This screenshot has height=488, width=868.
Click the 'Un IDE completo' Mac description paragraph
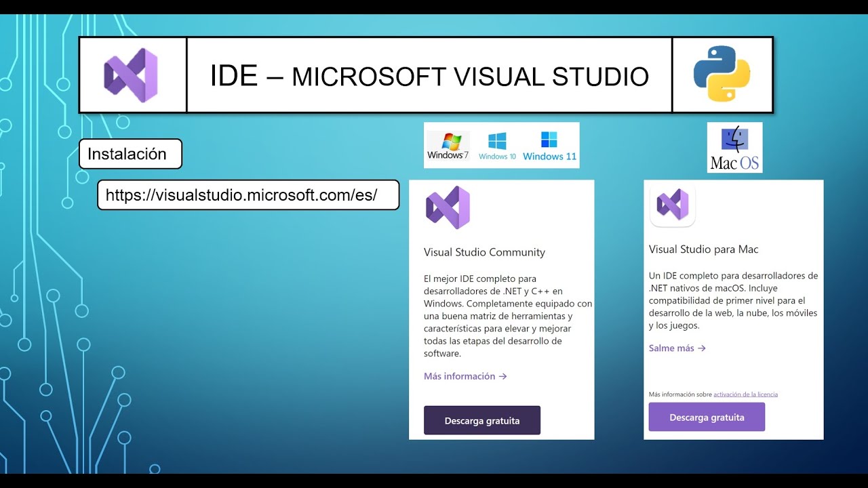coord(734,300)
